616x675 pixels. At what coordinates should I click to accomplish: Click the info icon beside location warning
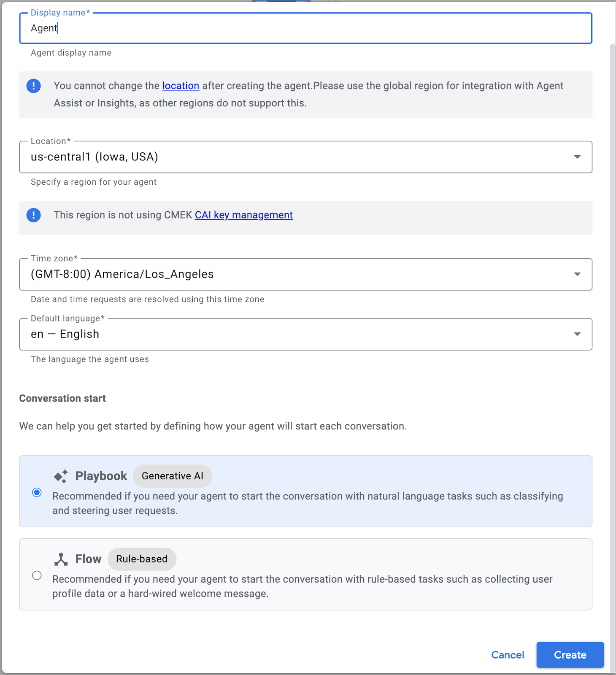tap(34, 86)
